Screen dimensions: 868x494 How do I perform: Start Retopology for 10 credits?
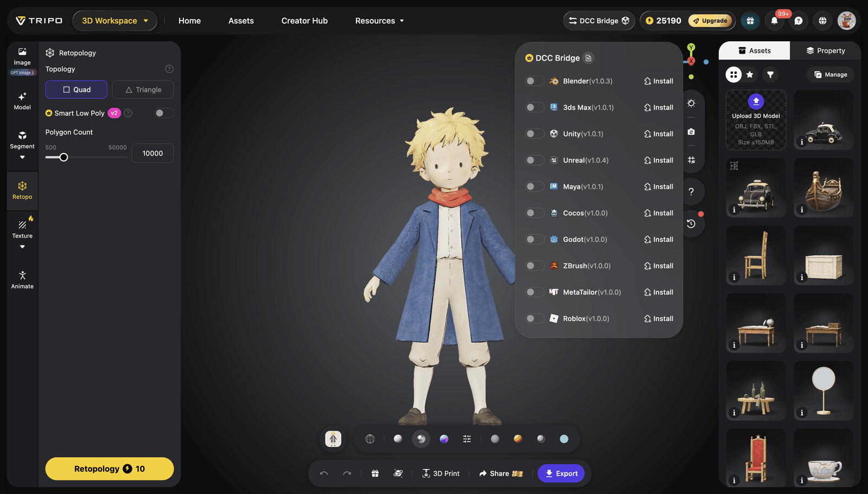click(110, 469)
